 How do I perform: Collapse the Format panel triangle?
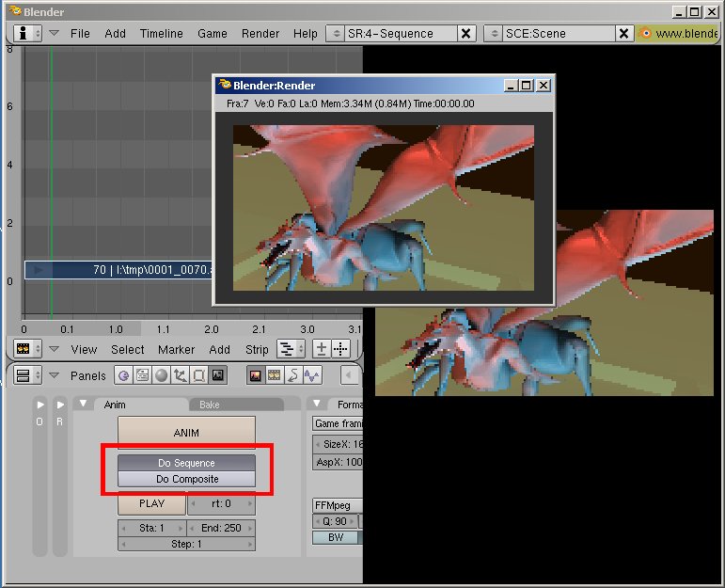pos(317,404)
